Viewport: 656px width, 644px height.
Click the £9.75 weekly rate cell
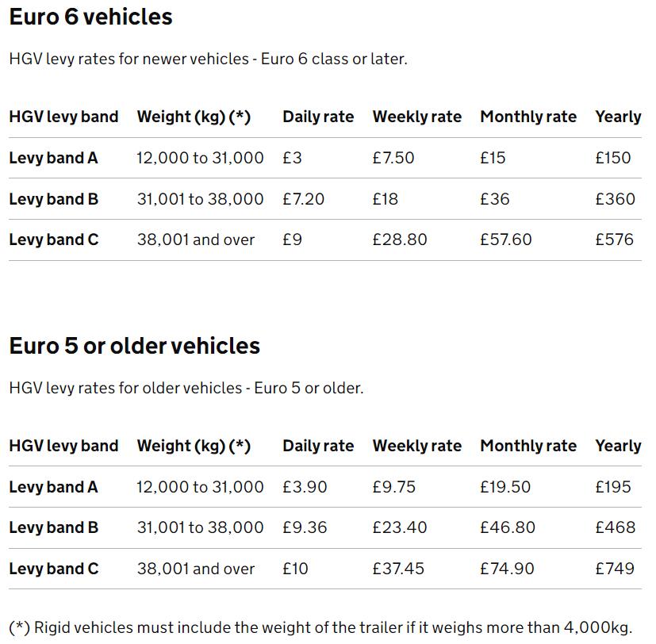(x=393, y=487)
